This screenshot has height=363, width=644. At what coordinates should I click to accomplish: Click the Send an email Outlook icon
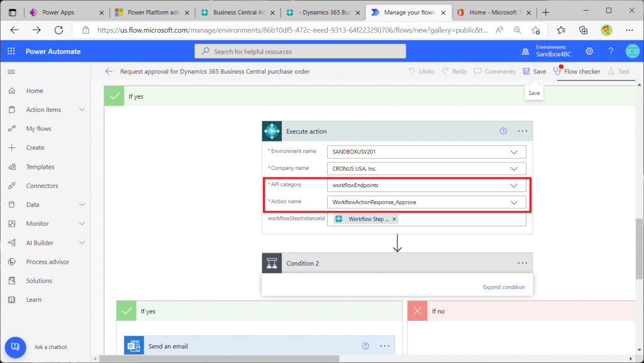(x=135, y=346)
